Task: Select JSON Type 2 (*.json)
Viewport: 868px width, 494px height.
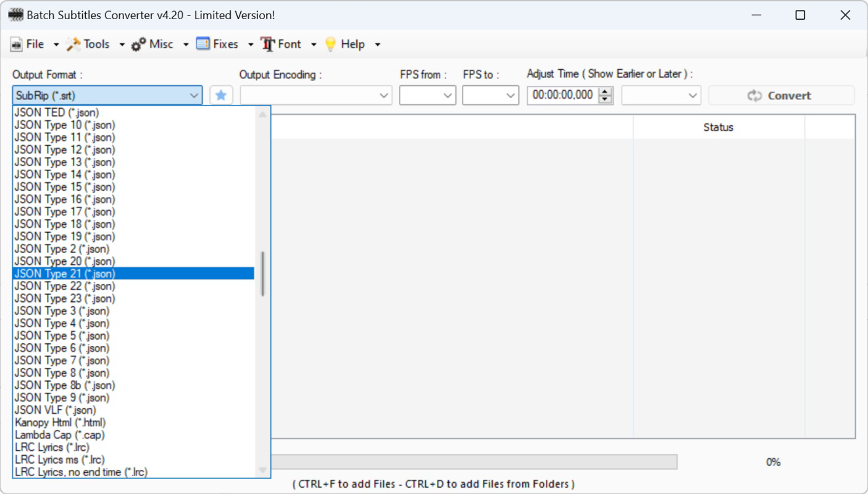Action: click(133, 248)
